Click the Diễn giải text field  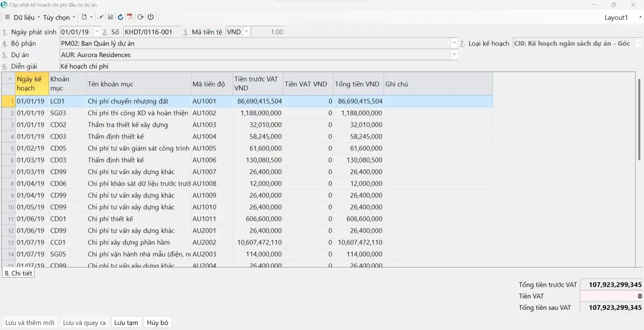258,66
